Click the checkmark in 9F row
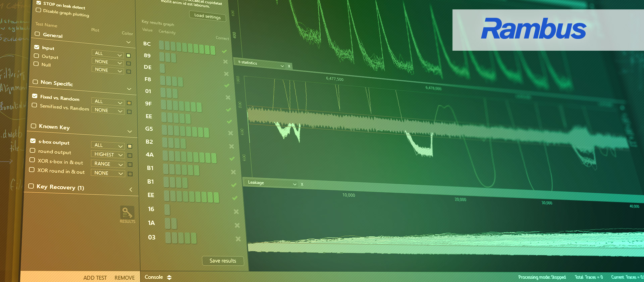The height and width of the screenshot is (282, 644). pos(228,110)
